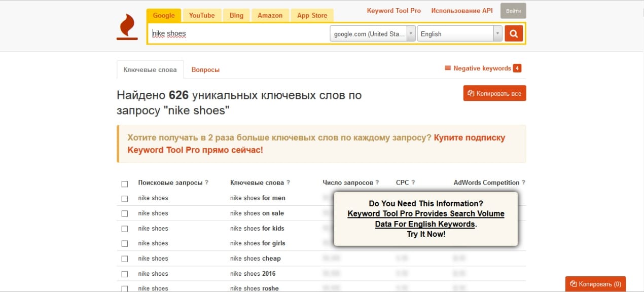Check the box for 'nike shoes 2016'
This screenshot has width=644, height=292.
[125, 274]
